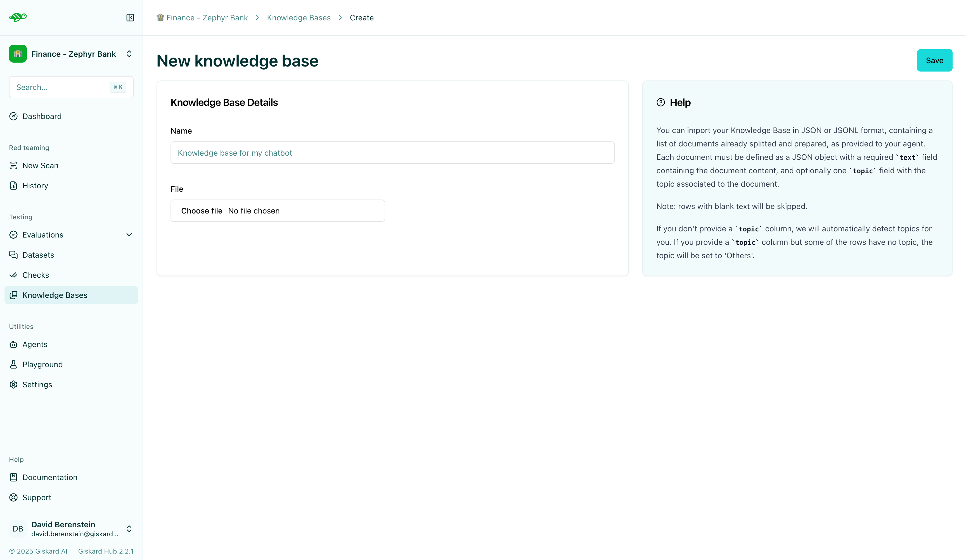The height and width of the screenshot is (560, 966).
Task: Open the workspace switcher for Finance - Zephyr Bank
Action: 129,54
